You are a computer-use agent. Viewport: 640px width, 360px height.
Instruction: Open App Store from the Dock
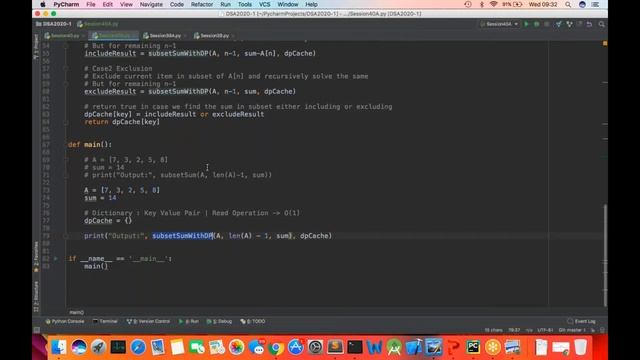pyautogui.click(x=296, y=347)
